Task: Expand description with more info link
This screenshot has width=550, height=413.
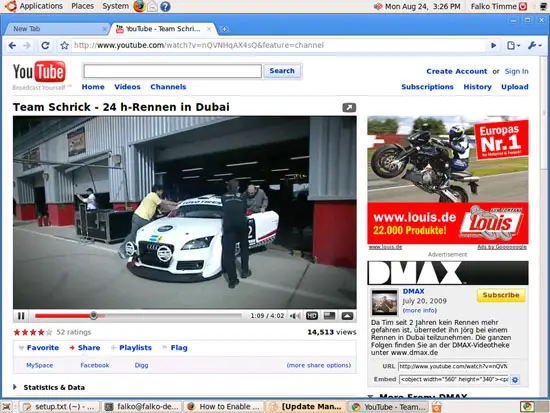Action: [420, 311]
